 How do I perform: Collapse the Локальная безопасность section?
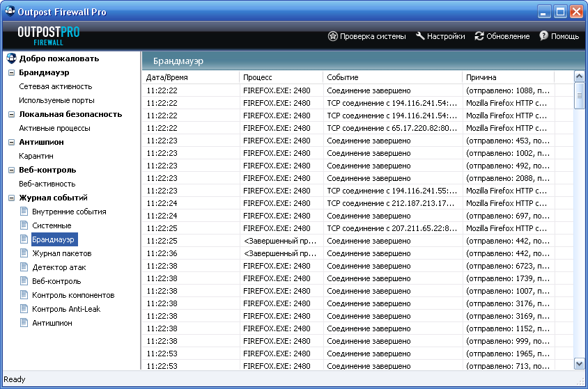(x=12, y=115)
